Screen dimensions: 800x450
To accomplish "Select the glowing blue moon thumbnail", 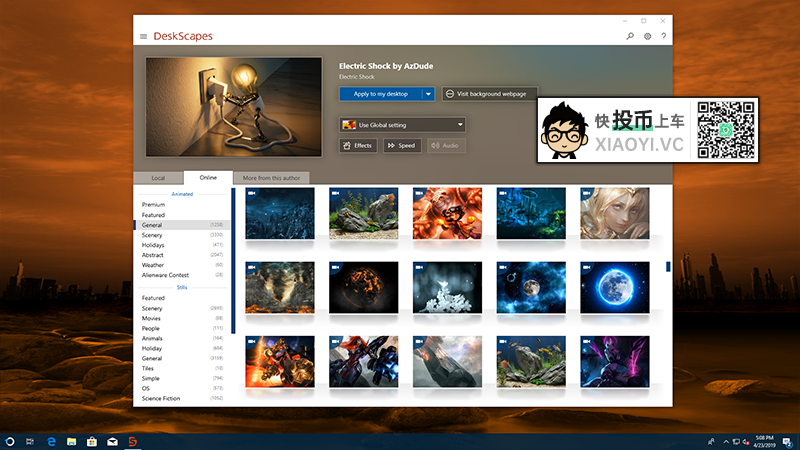I will coord(614,289).
